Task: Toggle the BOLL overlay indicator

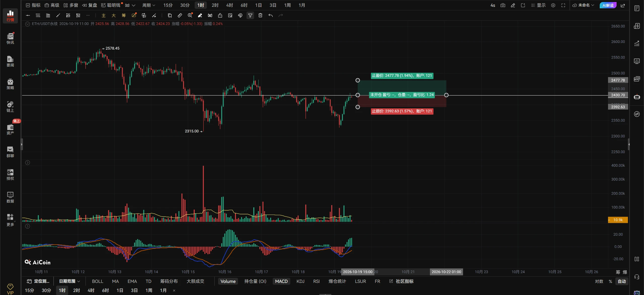Action: pos(98,281)
